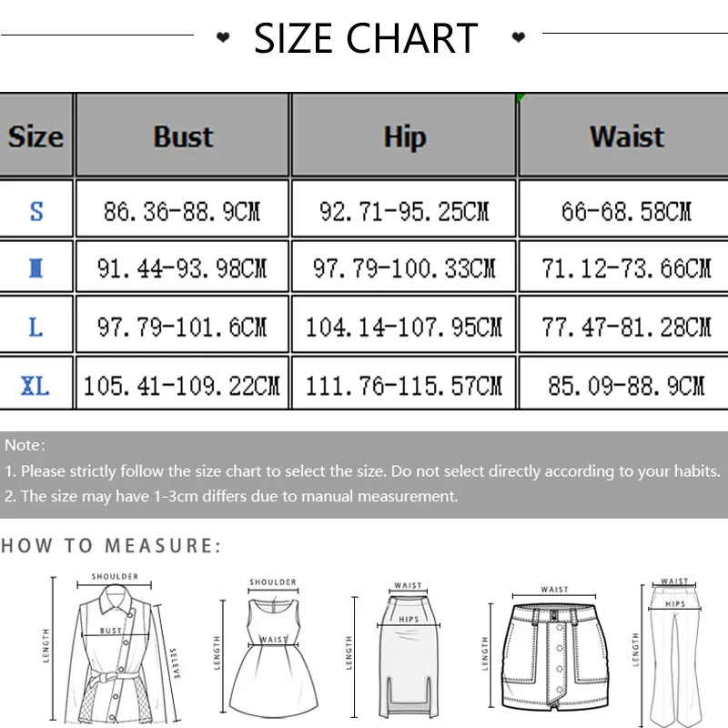Click the heart icon left of SIZE CHART

click(x=222, y=38)
